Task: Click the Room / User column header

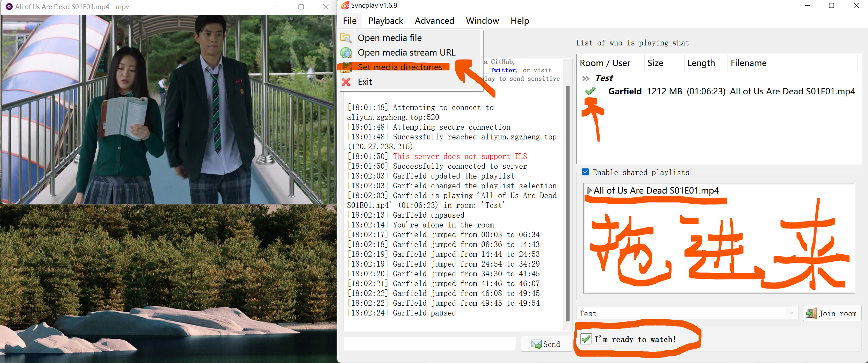Action: (610, 63)
